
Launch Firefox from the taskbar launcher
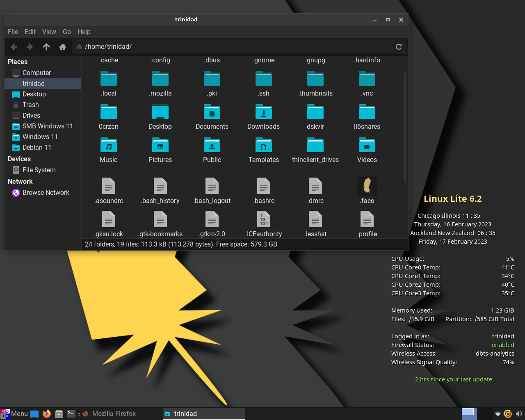[47, 413]
